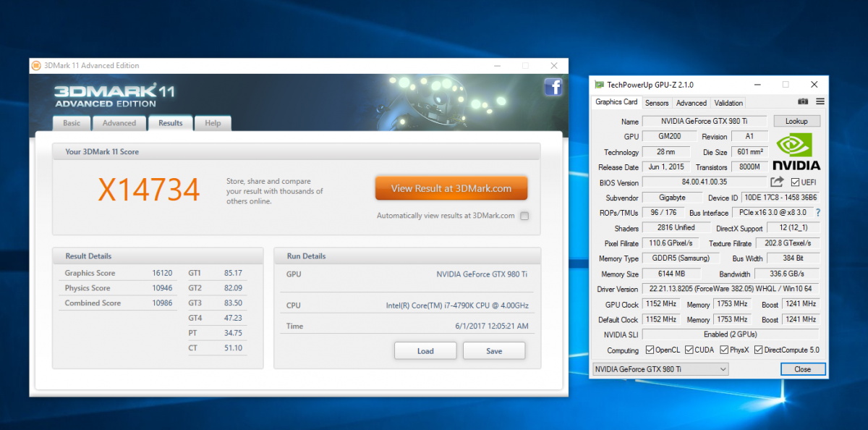
Task: Click the Close button at GPU-Z bottom
Action: pos(802,369)
